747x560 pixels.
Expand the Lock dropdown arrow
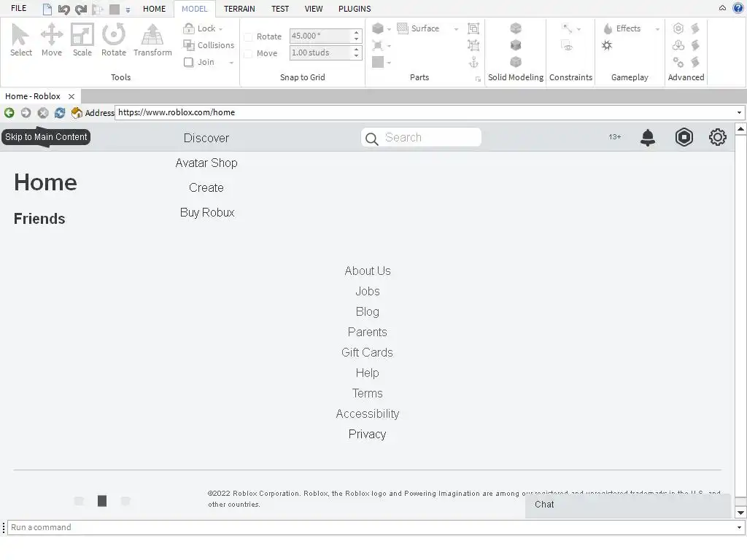click(x=220, y=29)
